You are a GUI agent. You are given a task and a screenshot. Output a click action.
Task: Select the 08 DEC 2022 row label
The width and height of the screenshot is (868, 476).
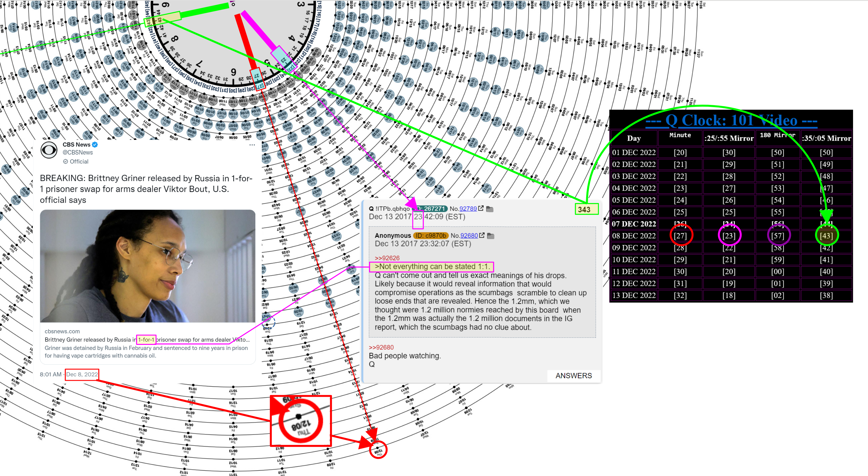(x=634, y=236)
